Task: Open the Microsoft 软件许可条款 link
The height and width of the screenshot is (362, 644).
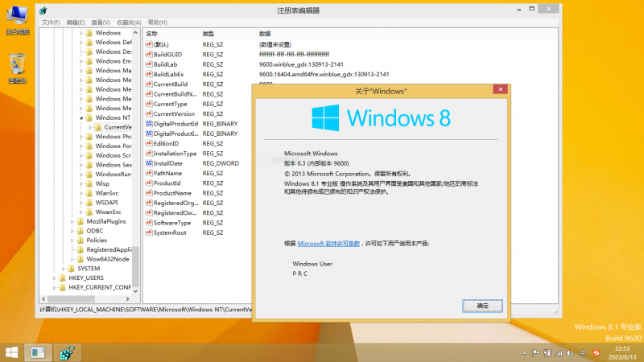Action: (x=328, y=244)
